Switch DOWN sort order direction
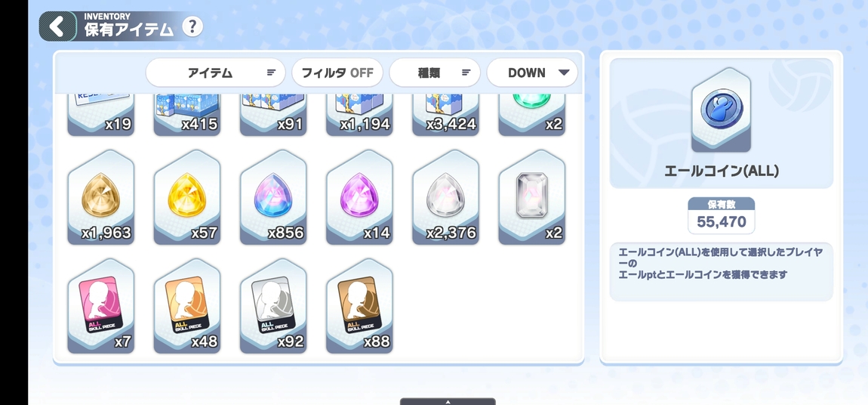The image size is (868, 405). click(x=532, y=73)
